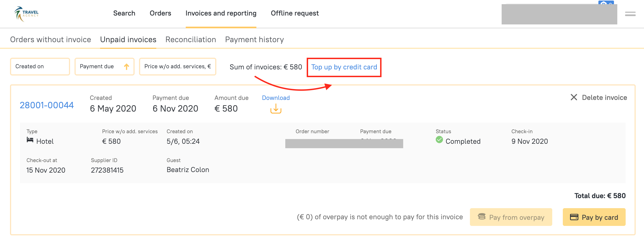Sort invoices by Created on
This screenshot has height=242, width=644.
click(40, 67)
